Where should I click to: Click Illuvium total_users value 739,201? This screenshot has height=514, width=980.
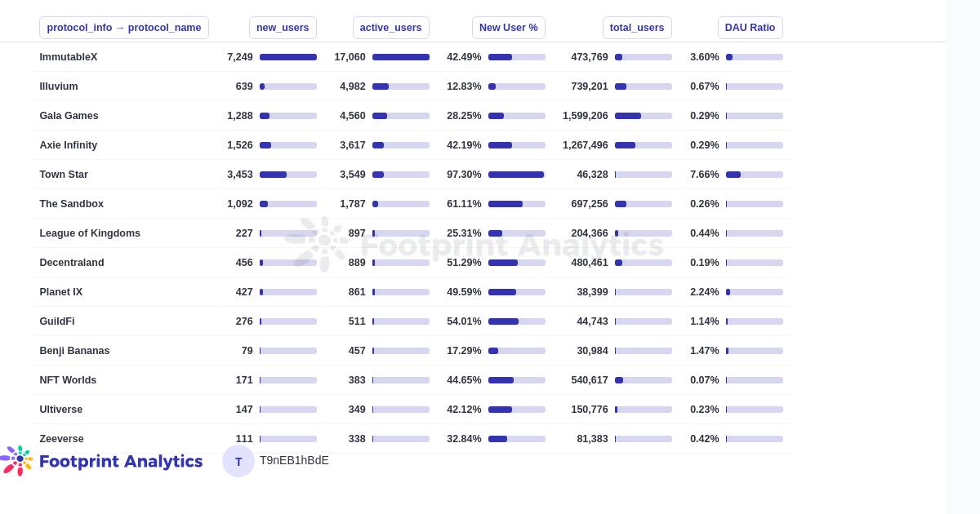pyautogui.click(x=590, y=86)
